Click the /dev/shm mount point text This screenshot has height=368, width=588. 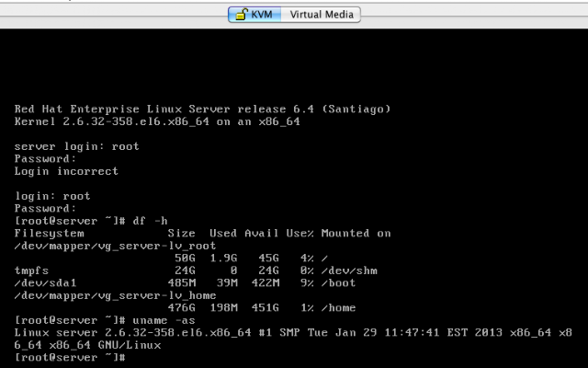pyautogui.click(x=349, y=270)
